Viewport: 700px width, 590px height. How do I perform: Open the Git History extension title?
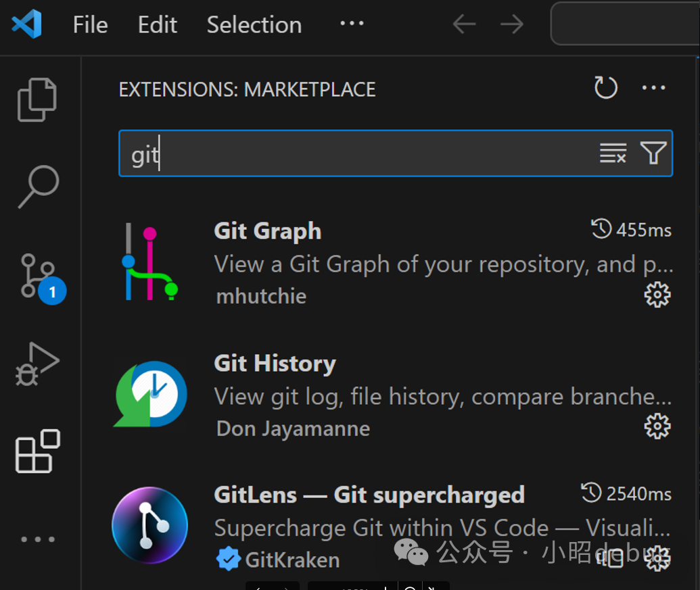(275, 364)
